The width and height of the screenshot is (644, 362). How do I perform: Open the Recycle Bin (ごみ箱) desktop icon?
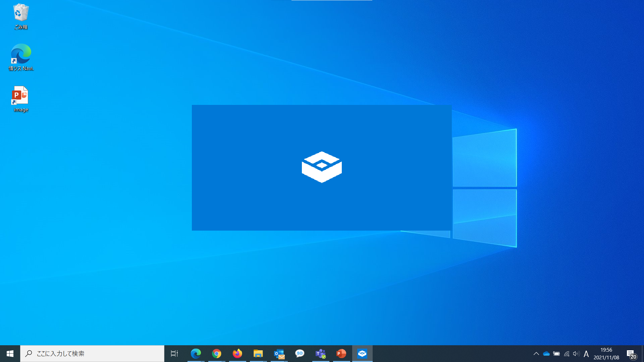coord(21,16)
